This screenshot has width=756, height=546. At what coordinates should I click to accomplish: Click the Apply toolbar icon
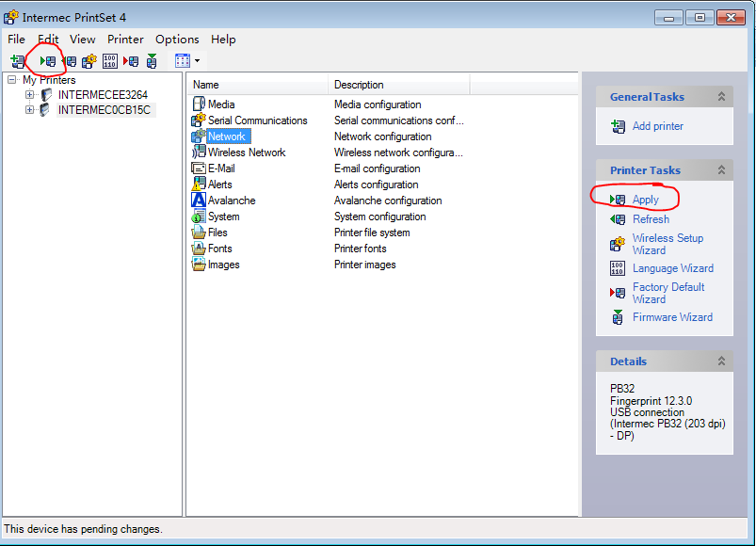(x=48, y=61)
